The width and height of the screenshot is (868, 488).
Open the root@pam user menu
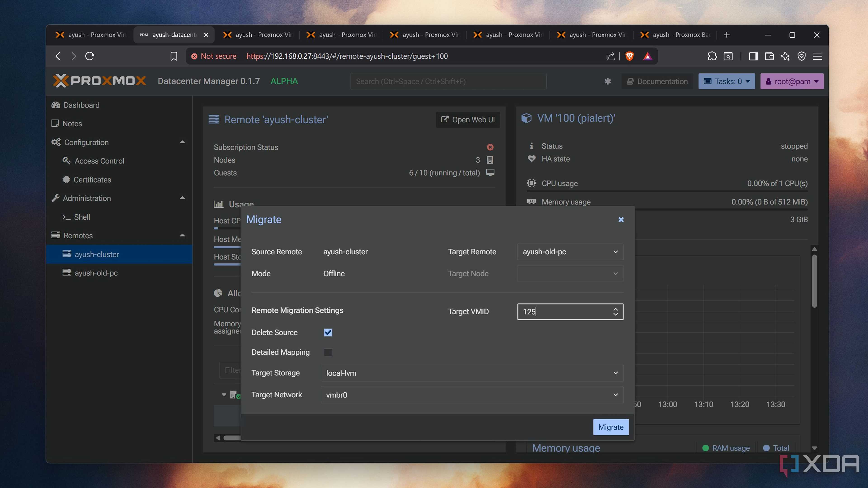[x=792, y=81]
